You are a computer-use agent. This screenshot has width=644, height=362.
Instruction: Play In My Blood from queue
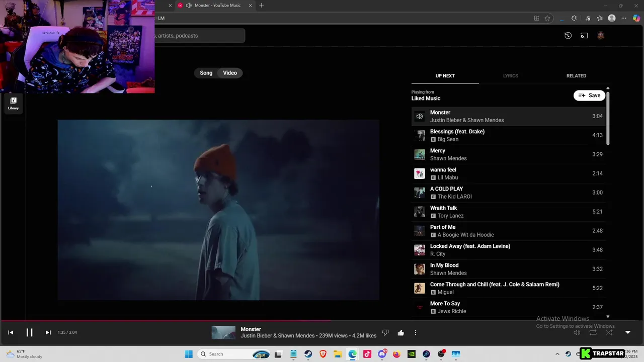pyautogui.click(x=509, y=269)
